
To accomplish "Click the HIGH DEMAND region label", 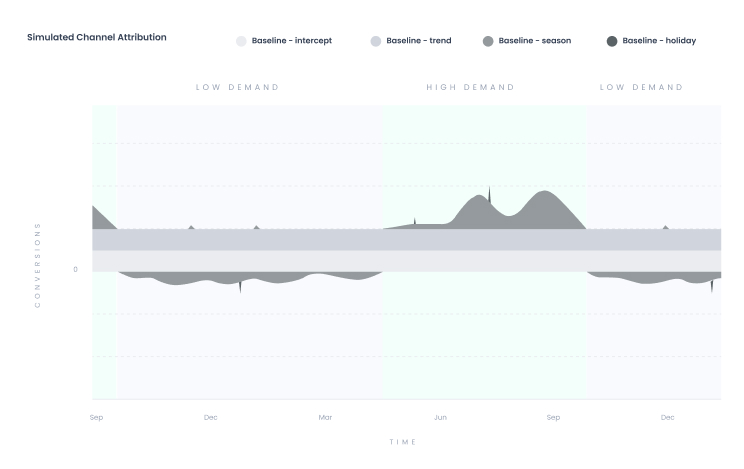I will (x=470, y=87).
